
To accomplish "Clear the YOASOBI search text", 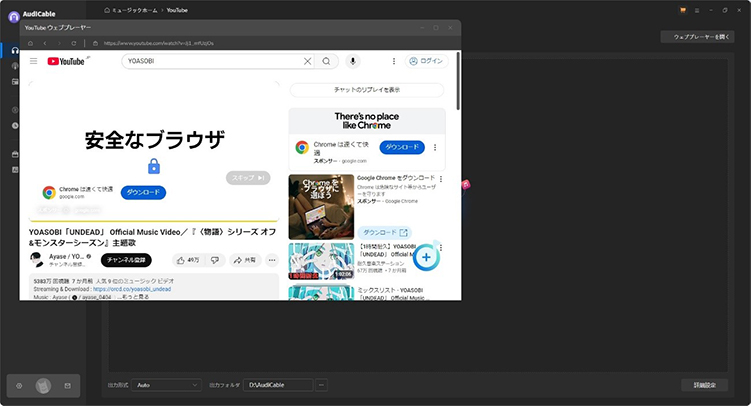I will click(x=307, y=61).
